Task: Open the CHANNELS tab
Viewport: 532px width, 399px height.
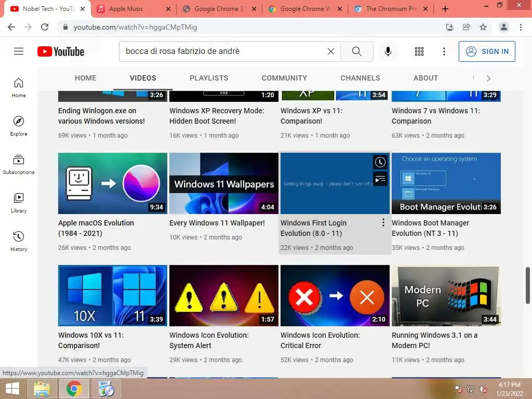Action: pyautogui.click(x=361, y=78)
